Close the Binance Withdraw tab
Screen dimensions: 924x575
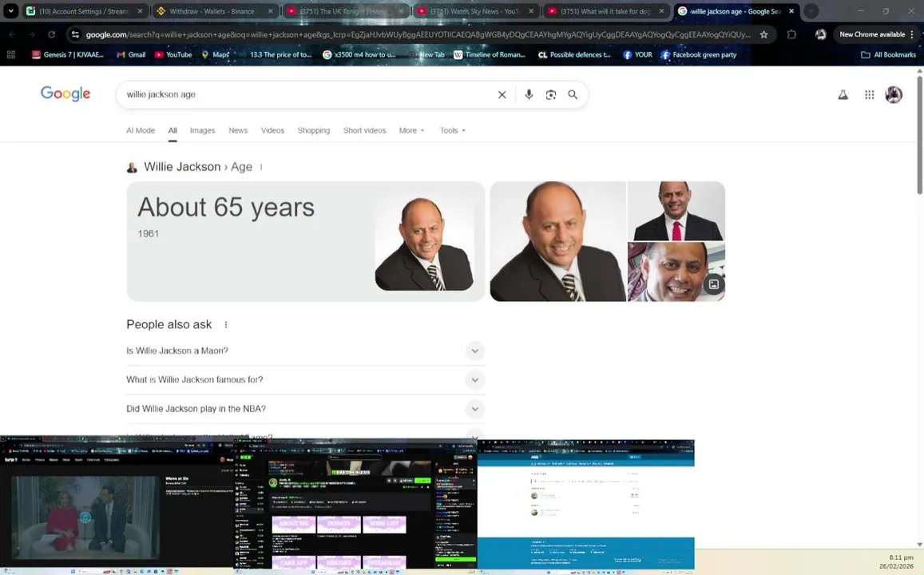click(x=271, y=11)
